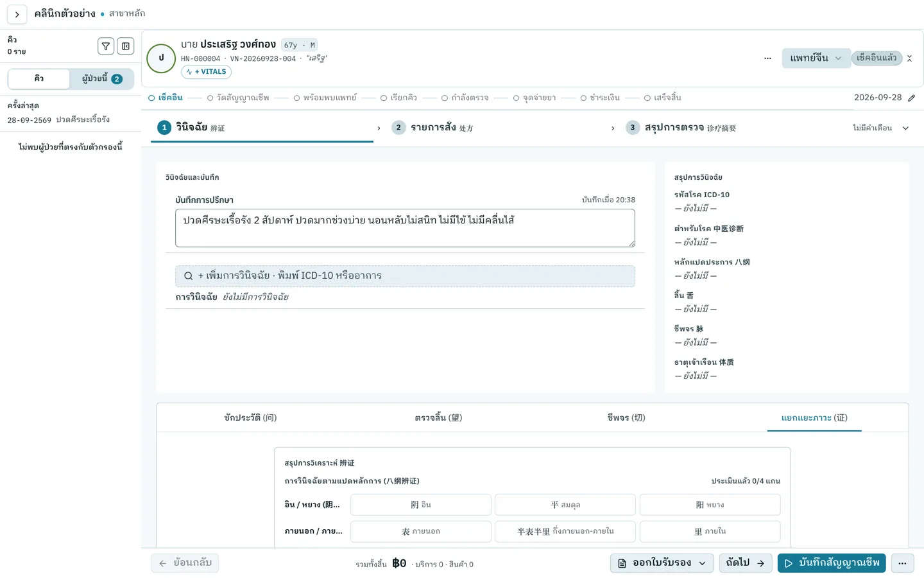
Task: Click the รวมทั้งสิ้น ฿0 total
Action: coord(381,564)
